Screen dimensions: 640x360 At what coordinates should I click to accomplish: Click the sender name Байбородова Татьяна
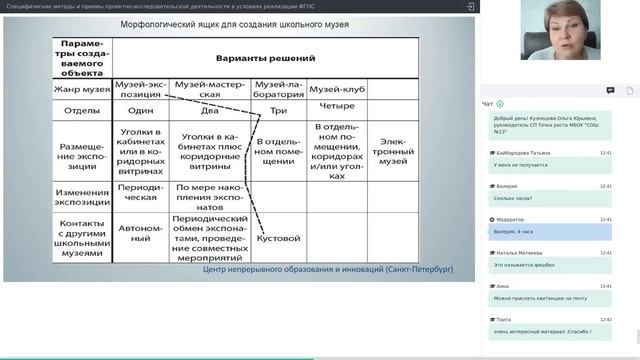pyautogui.click(x=523, y=153)
